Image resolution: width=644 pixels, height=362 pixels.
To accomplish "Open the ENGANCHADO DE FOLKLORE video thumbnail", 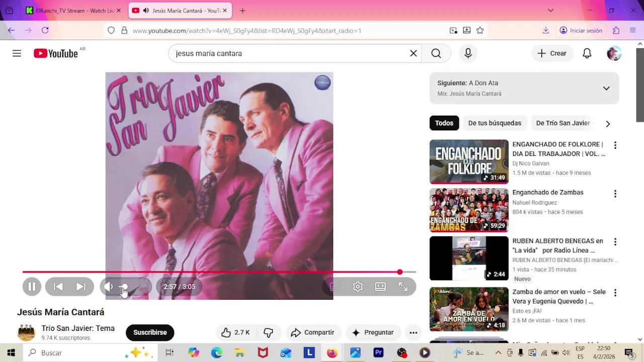I will [469, 162].
